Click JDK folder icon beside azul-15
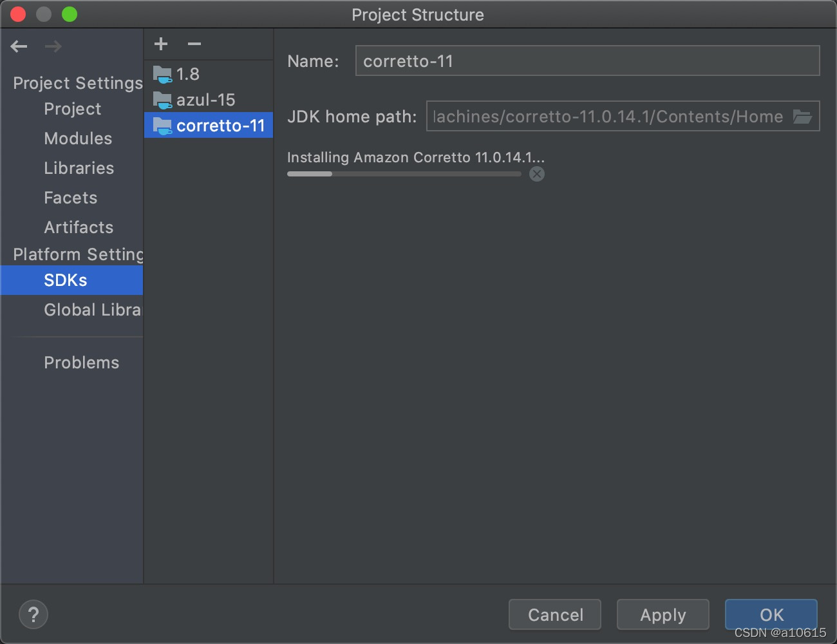This screenshot has width=837, height=644. pyautogui.click(x=162, y=100)
